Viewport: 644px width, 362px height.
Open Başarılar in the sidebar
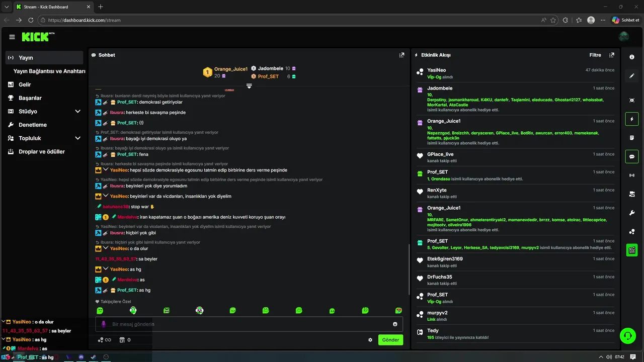(30, 98)
